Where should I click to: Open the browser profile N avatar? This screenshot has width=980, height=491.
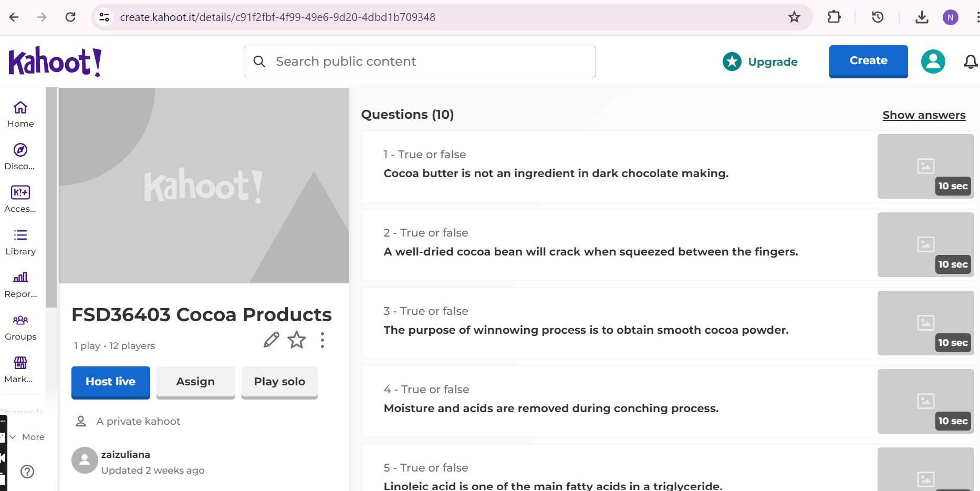click(951, 17)
